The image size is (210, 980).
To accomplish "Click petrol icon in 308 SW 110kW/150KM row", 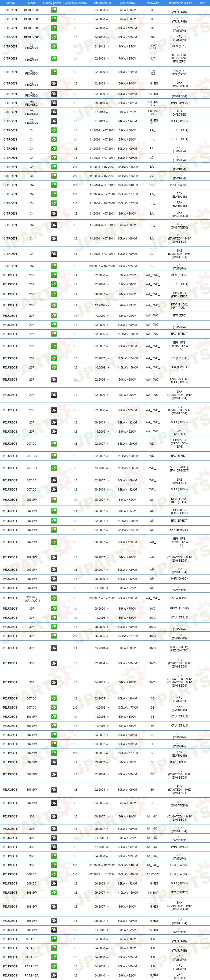I will coord(54,893).
